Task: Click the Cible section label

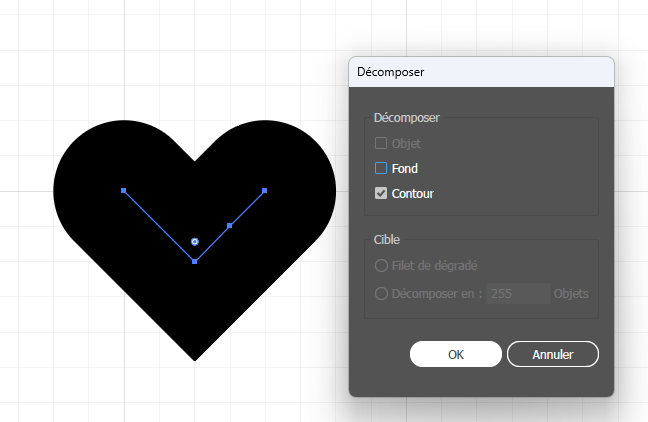Action: coord(387,240)
